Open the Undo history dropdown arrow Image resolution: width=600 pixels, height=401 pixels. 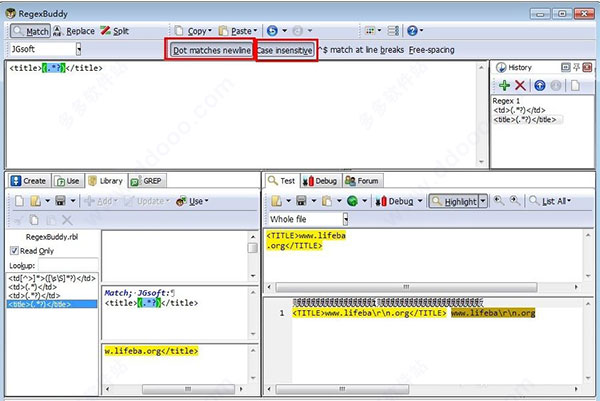tap(285, 31)
